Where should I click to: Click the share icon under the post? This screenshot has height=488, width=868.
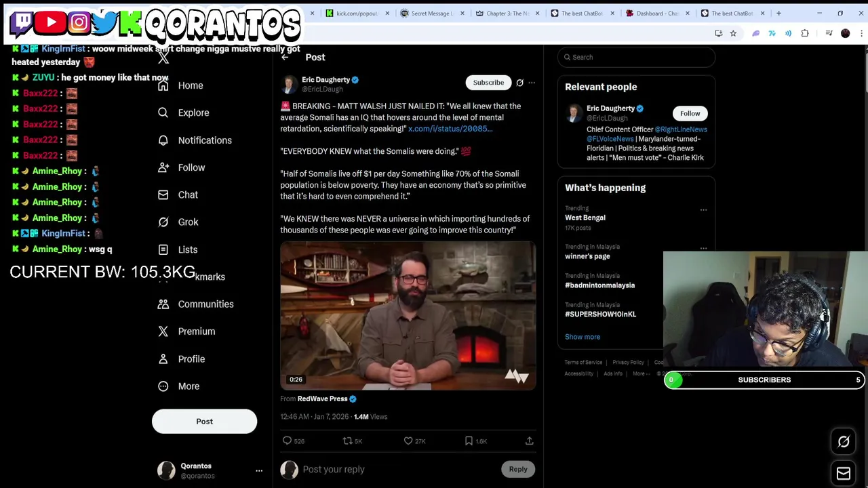[x=529, y=441]
